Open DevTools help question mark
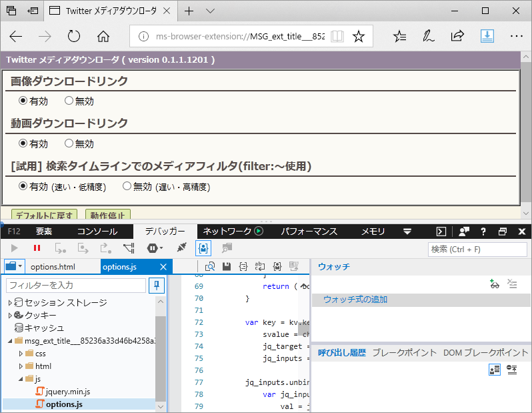This screenshot has height=413, width=532. pyautogui.click(x=483, y=232)
